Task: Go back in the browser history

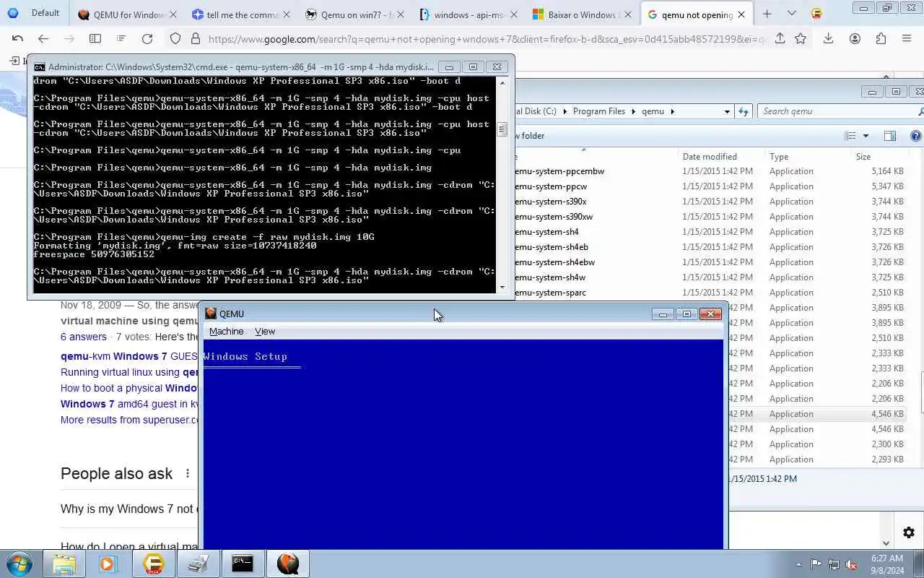Action: pyautogui.click(x=43, y=39)
